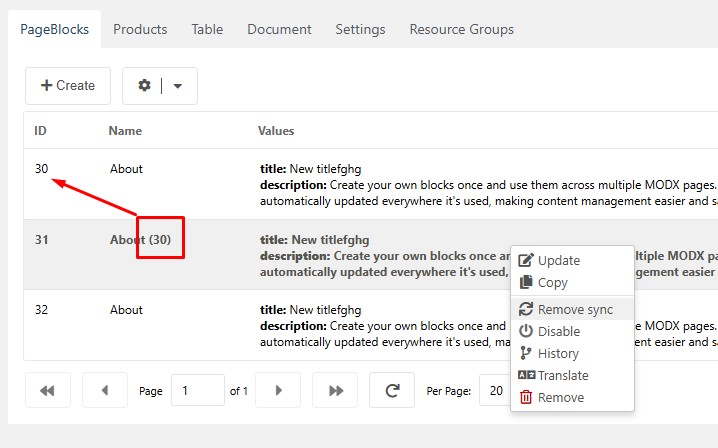Refresh the PageBlocks grid
The image size is (718, 448).
[392, 390]
